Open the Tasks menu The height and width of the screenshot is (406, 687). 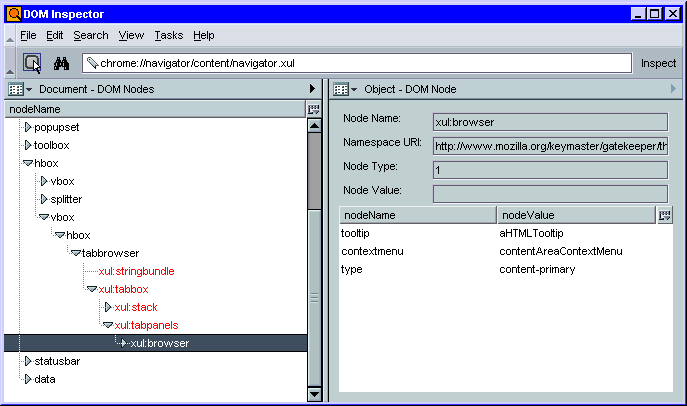(x=168, y=35)
